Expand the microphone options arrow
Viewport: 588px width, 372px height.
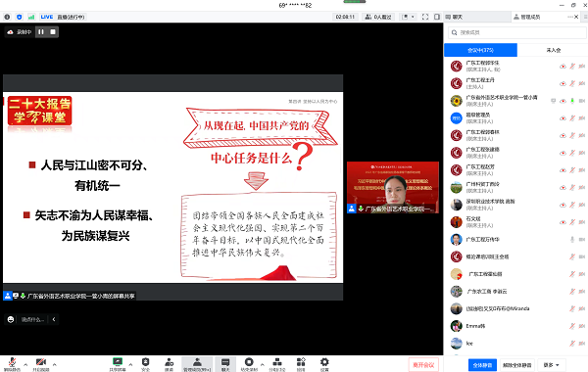25,364
